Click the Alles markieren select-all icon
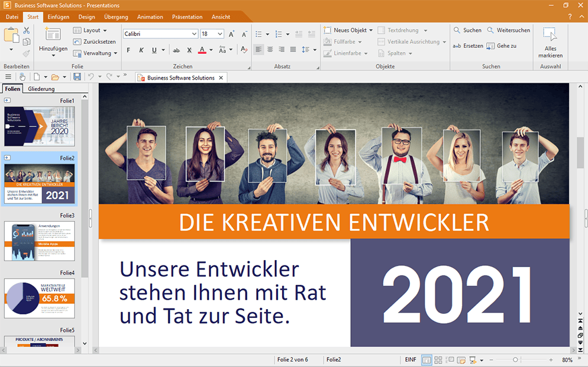Viewport: 588px width, 367px height. 550,42
